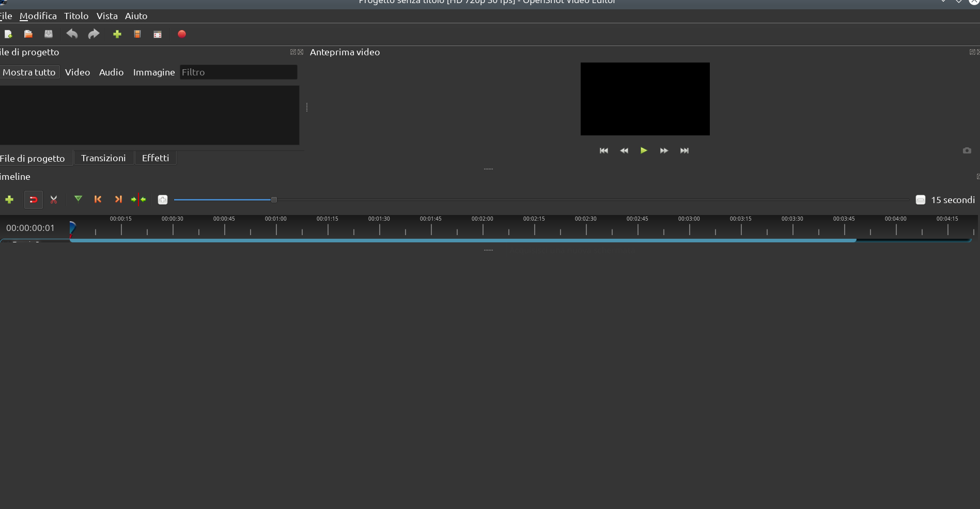Adjust the timeline zoom slider
The image size is (980, 509).
click(x=273, y=199)
